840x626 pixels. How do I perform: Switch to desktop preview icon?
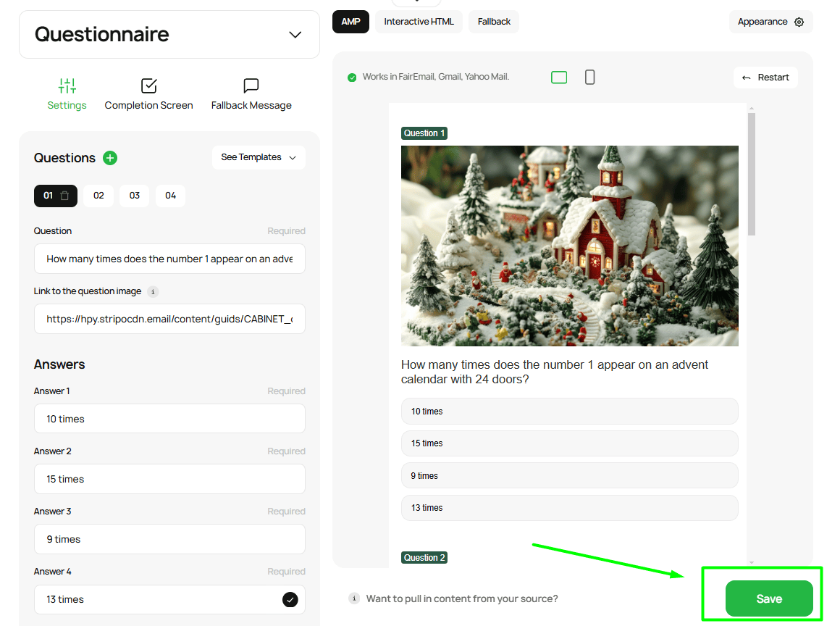(x=559, y=78)
